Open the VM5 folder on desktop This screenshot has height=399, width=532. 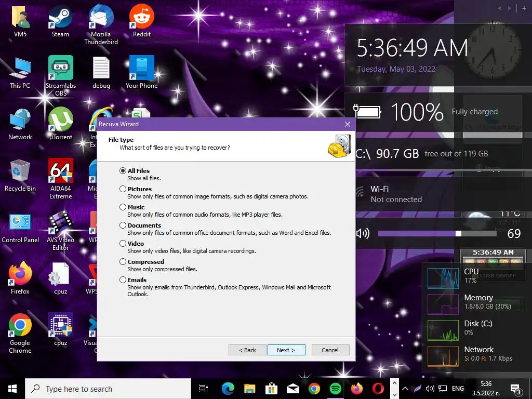[20, 21]
